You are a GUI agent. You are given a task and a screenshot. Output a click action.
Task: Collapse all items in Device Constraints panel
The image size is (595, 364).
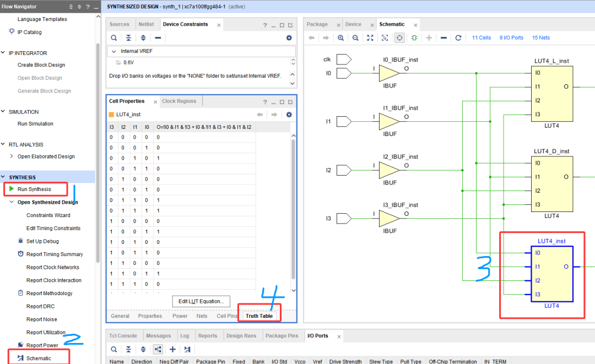[128, 38]
